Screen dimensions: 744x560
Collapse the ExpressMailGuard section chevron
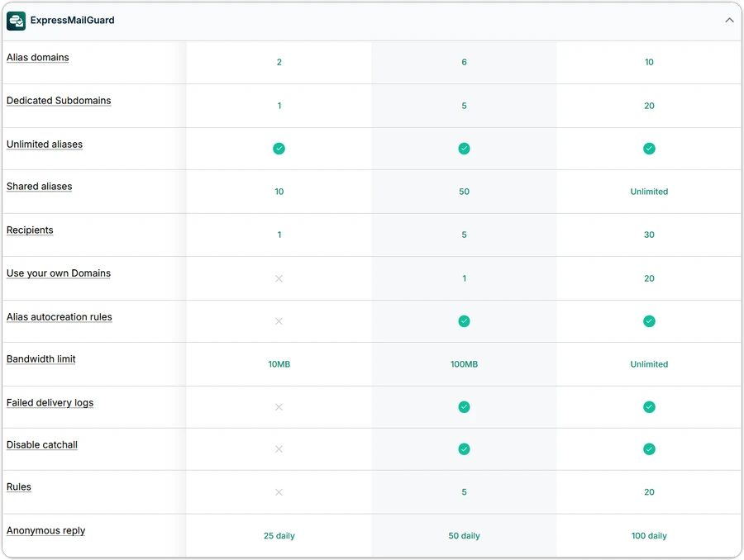[728, 21]
